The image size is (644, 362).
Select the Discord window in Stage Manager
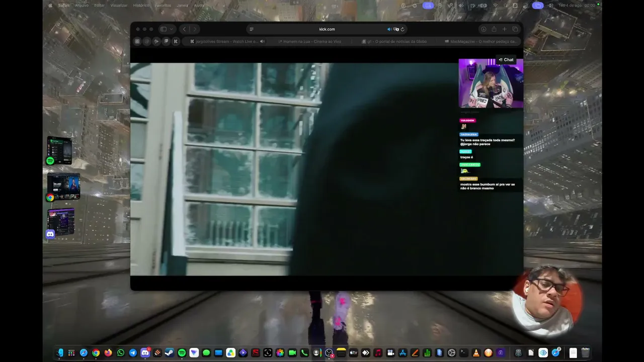coord(60,223)
